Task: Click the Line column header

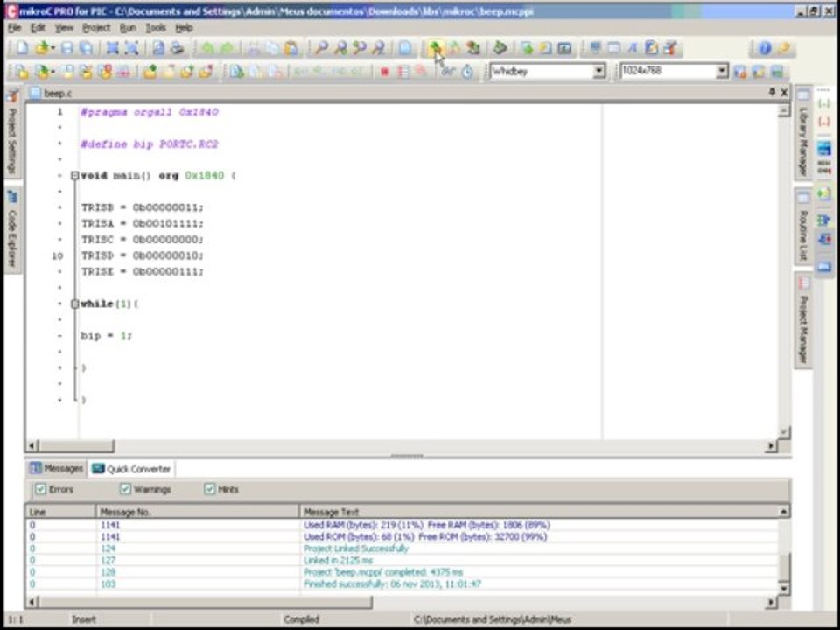Action: (60, 512)
